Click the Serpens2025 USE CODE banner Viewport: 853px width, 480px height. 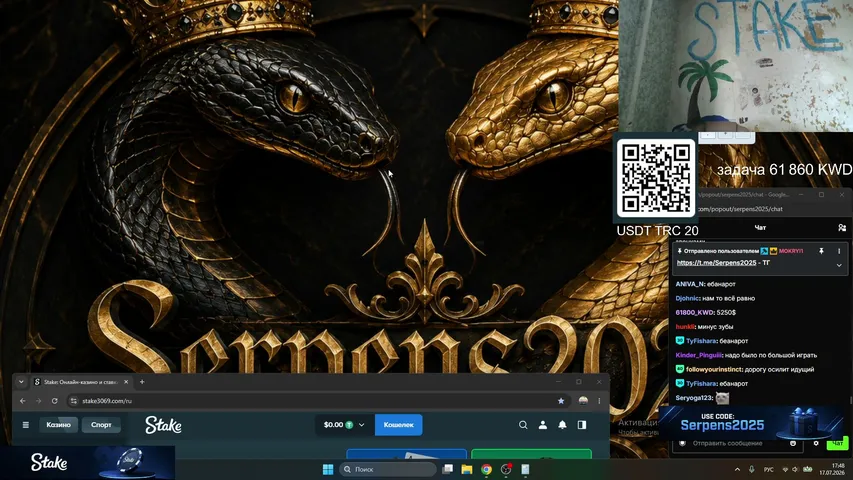(x=751, y=422)
